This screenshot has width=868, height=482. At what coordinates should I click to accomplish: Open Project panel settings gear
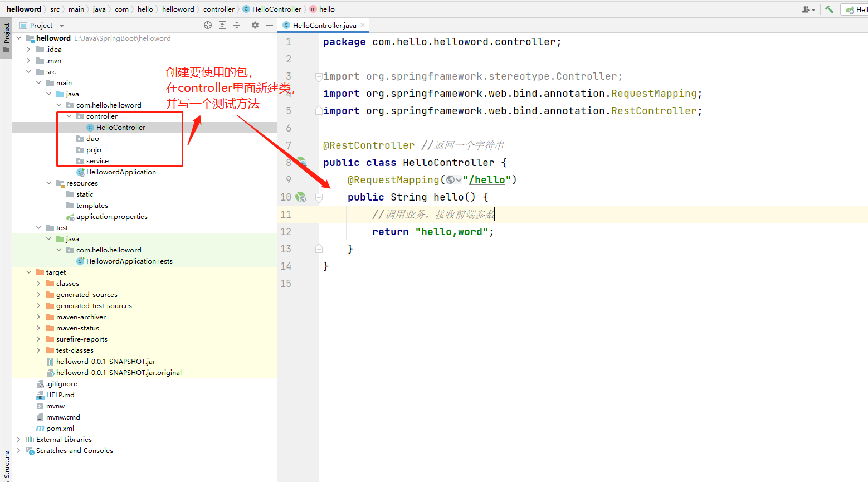coord(255,25)
